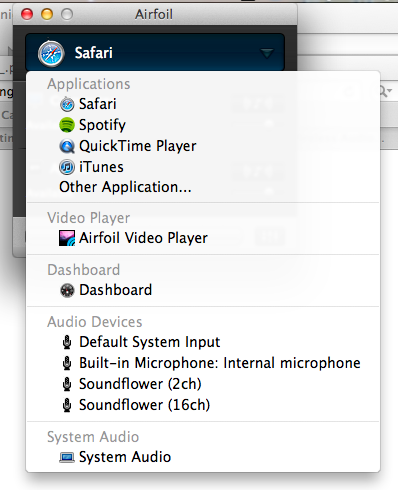
Task: Click the laptop icon beside System Audio
Action: tap(67, 457)
